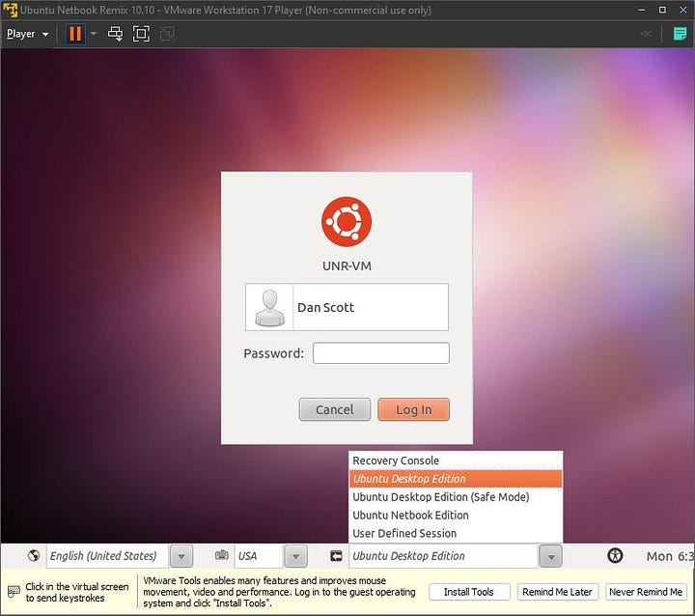This screenshot has height=616, width=695.
Task: Click the Install Tools button
Action: point(469,592)
